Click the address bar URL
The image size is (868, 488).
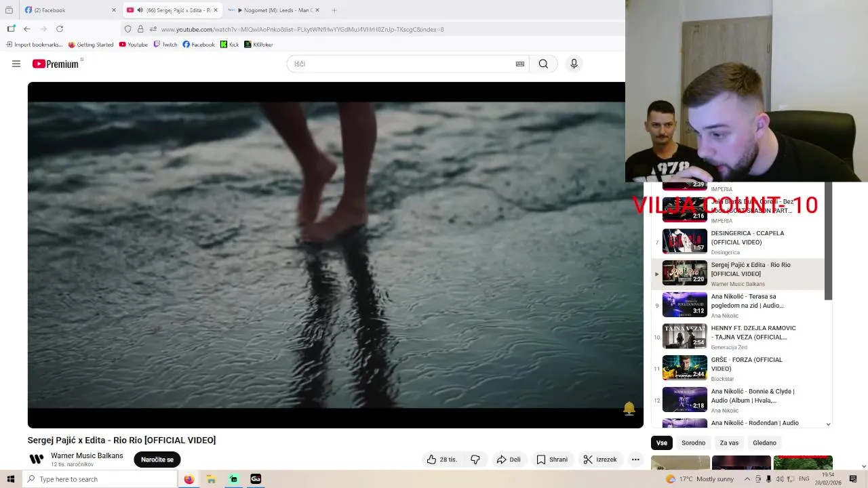[x=302, y=29]
